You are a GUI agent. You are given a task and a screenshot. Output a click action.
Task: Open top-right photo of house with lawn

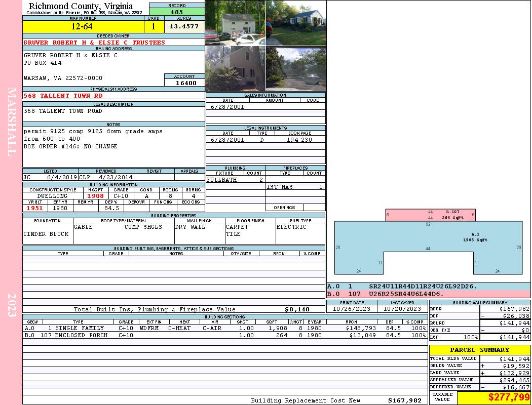[x=296, y=23]
